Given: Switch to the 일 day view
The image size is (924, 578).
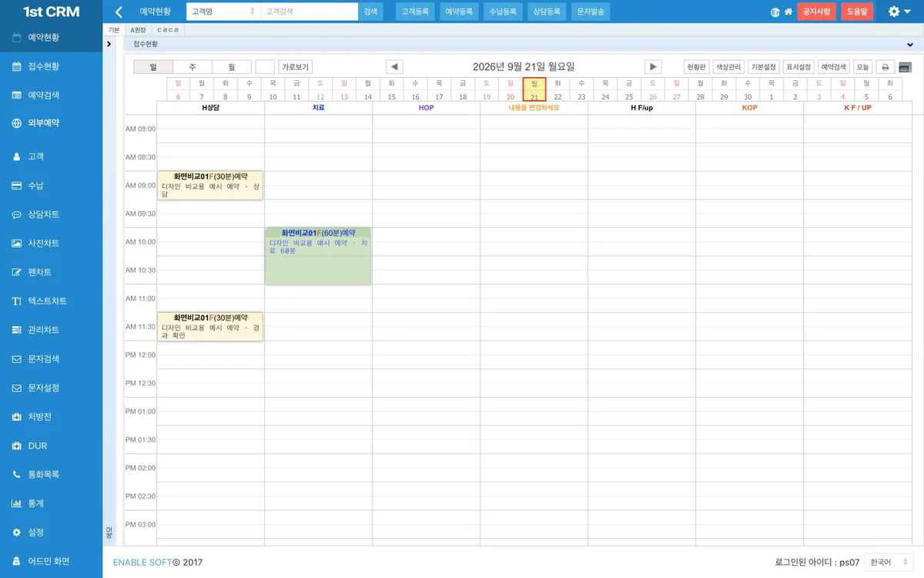Looking at the screenshot, I should tap(153, 67).
